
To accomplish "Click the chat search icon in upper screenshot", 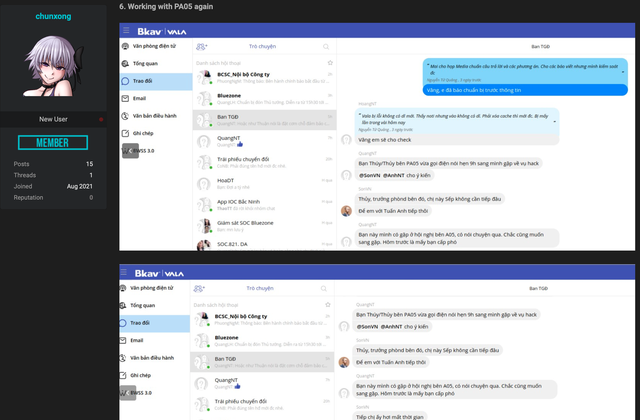I will click(326, 47).
